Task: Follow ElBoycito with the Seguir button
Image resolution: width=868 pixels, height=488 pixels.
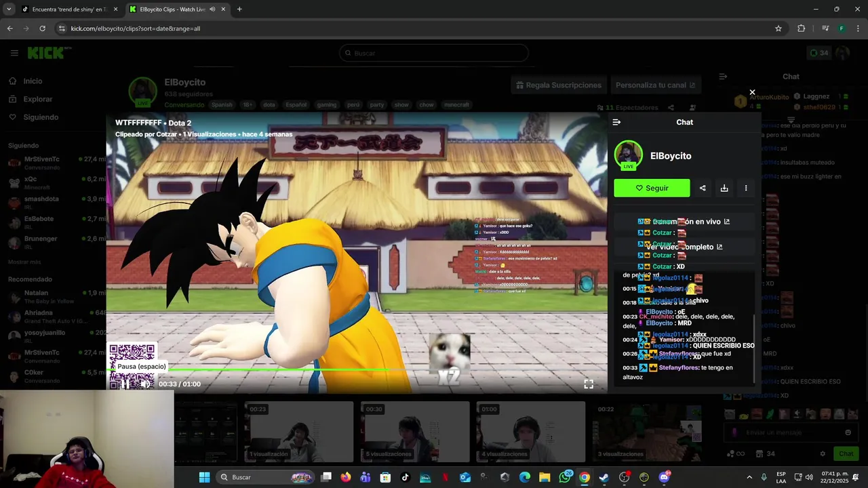Action: [x=652, y=188]
